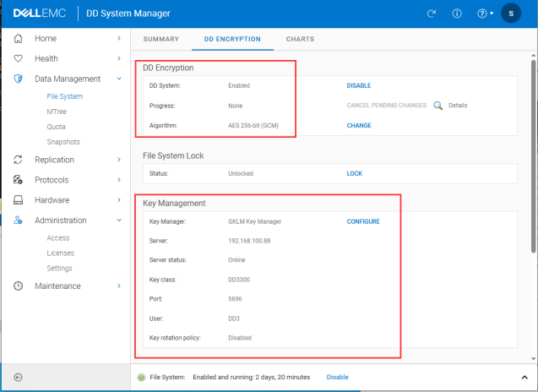Viewport: 538px width, 392px height.
Task: Expand the Health menu chevron
Action: point(119,58)
